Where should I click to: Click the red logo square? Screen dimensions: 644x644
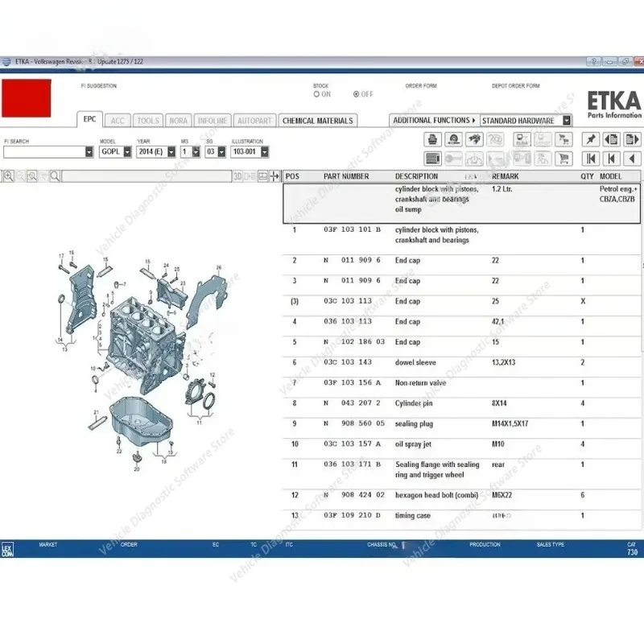[x=27, y=98]
